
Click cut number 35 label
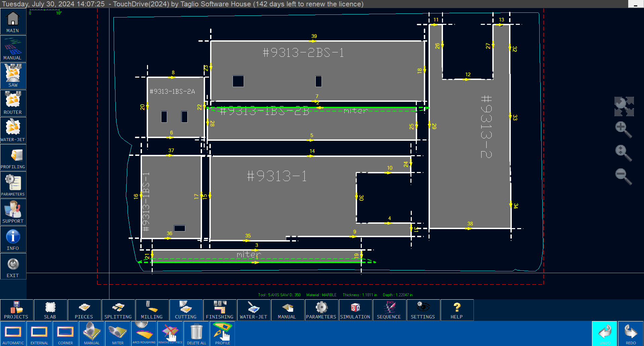point(248,236)
